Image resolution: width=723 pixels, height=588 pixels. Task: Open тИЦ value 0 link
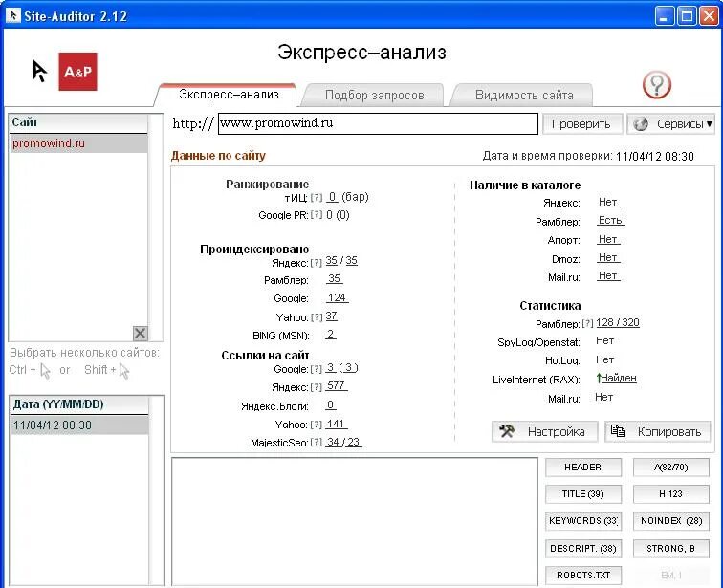[332, 197]
